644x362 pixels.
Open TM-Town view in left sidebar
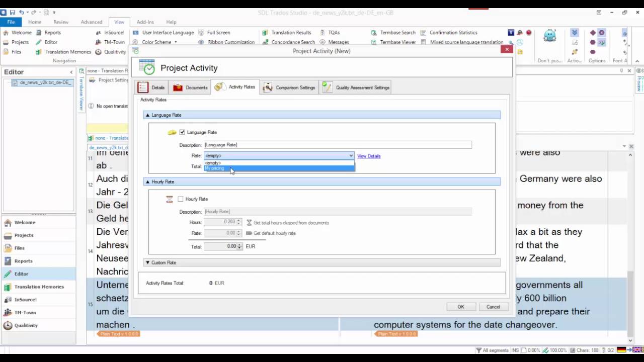(x=38, y=312)
